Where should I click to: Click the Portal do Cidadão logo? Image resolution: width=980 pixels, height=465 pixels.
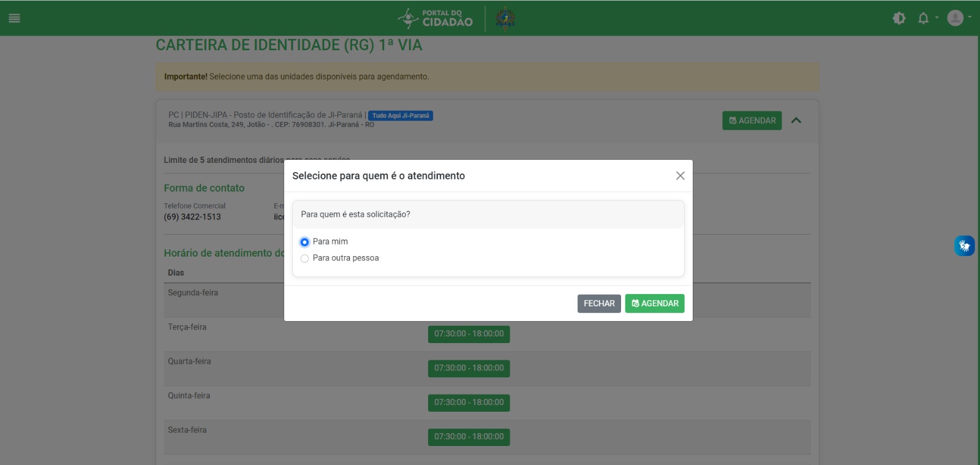435,18
